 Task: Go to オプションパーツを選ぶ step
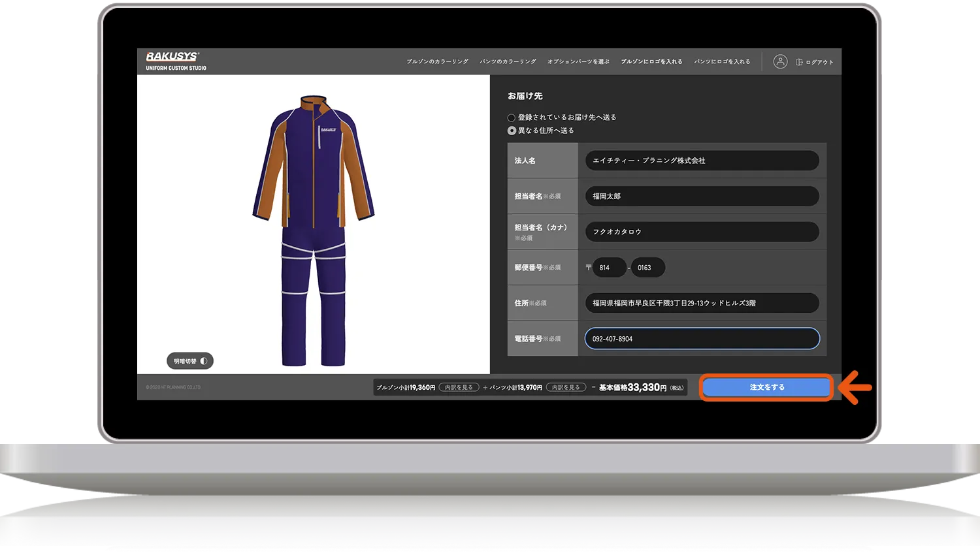(x=578, y=61)
